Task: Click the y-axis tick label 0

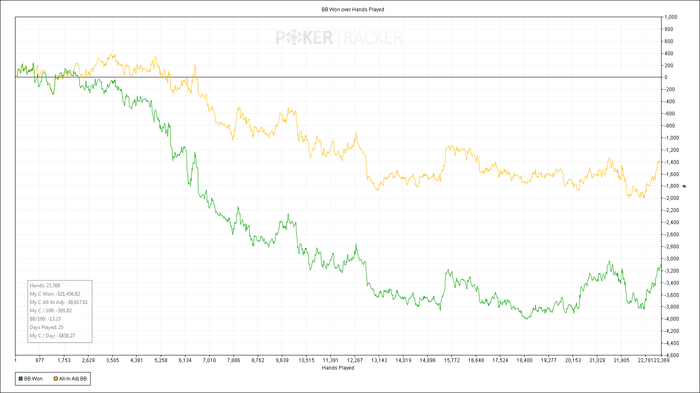Action: click(666, 77)
